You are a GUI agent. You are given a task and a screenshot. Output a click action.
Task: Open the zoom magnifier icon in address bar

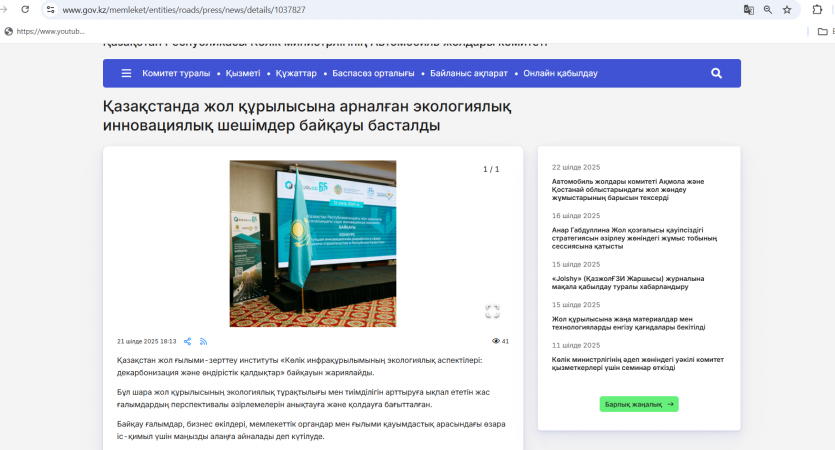point(768,10)
